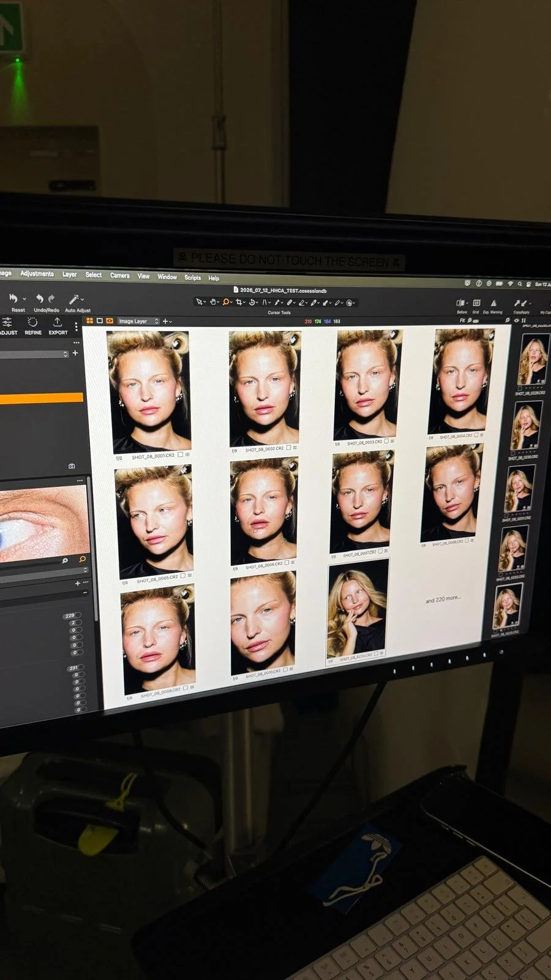Select the wavy long-hair portrait in the grid
This screenshot has width=551, height=980.
click(x=358, y=611)
